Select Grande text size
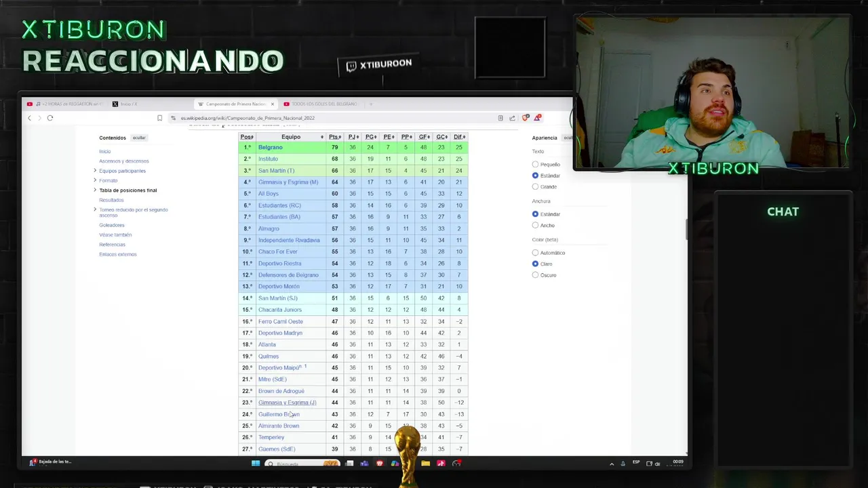This screenshot has width=868, height=488. click(536, 186)
